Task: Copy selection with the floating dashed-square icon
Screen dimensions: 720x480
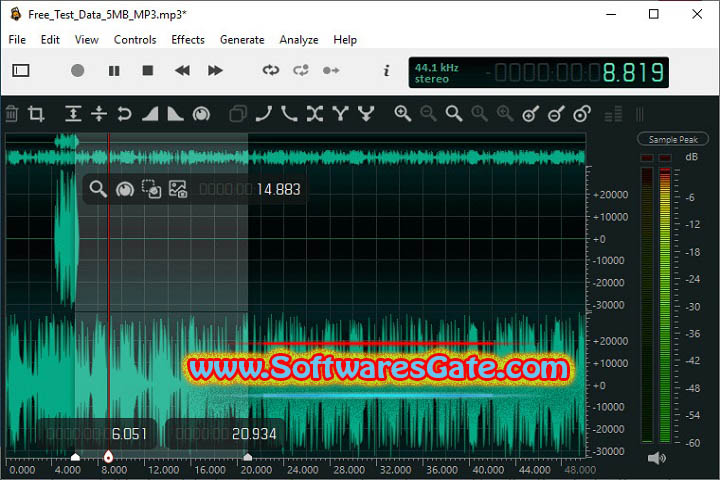Action: pos(151,189)
